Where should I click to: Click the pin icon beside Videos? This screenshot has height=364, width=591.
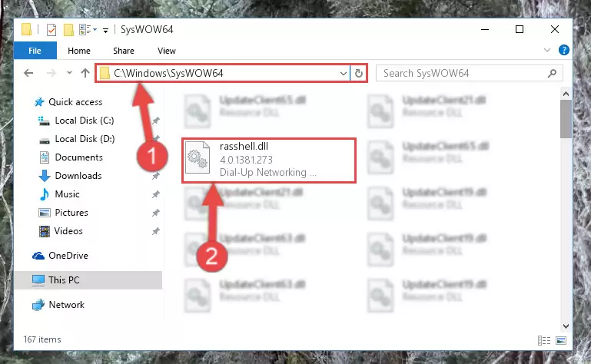(156, 231)
